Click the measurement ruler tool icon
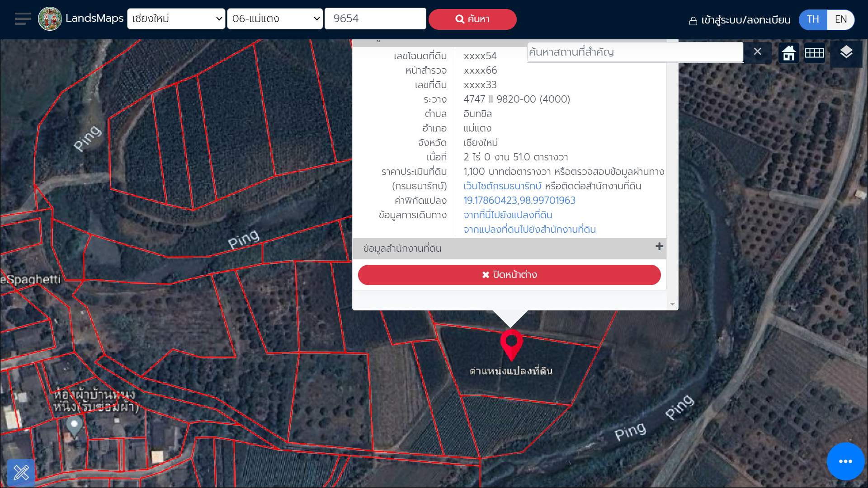The image size is (868, 488). pyautogui.click(x=21, y=473)
